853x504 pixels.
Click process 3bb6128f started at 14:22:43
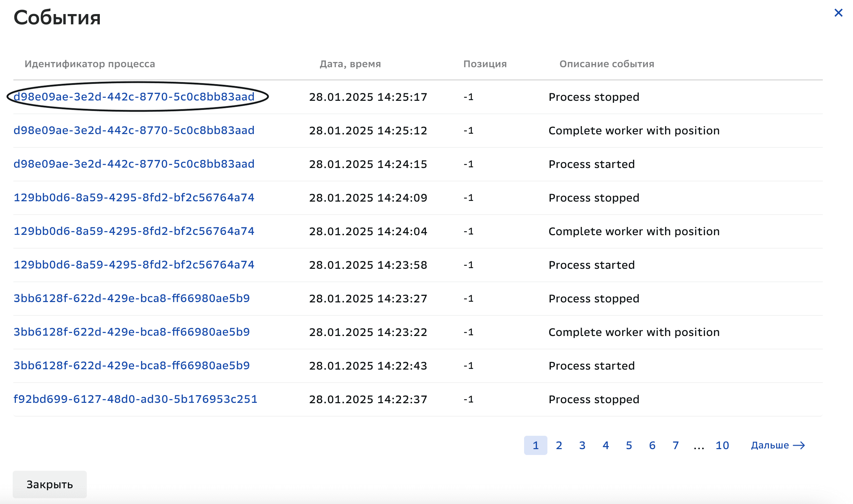132,365
